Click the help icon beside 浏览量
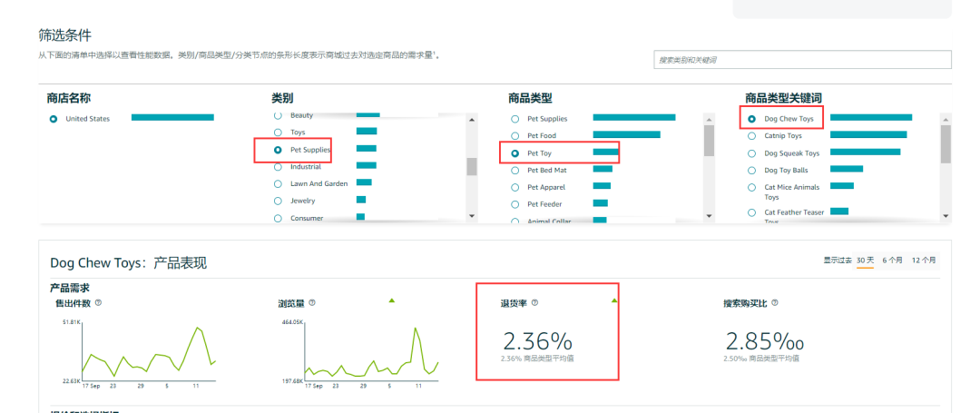Image resolution: width=980 pixels, height=413 pixels. tap(313, 303)
